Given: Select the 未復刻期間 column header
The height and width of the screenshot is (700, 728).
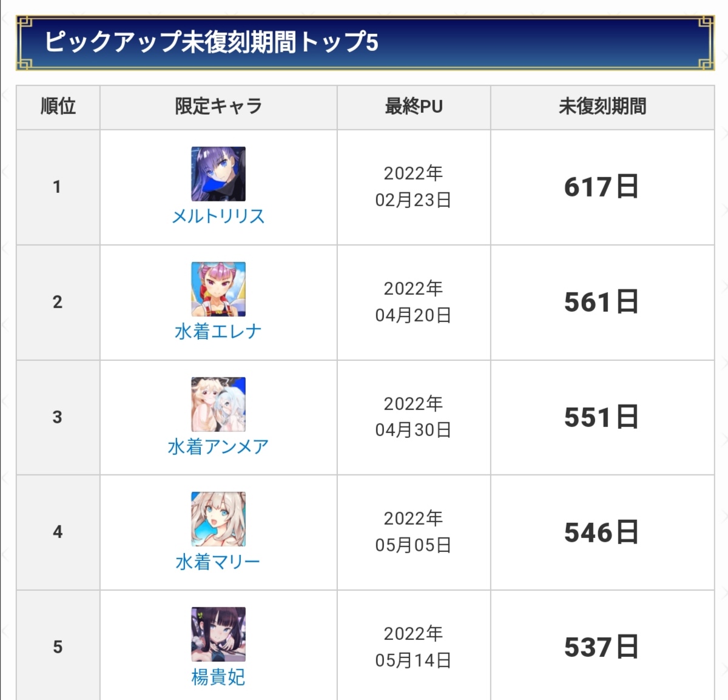Looking at the screenshot, I should pos(602,107).
